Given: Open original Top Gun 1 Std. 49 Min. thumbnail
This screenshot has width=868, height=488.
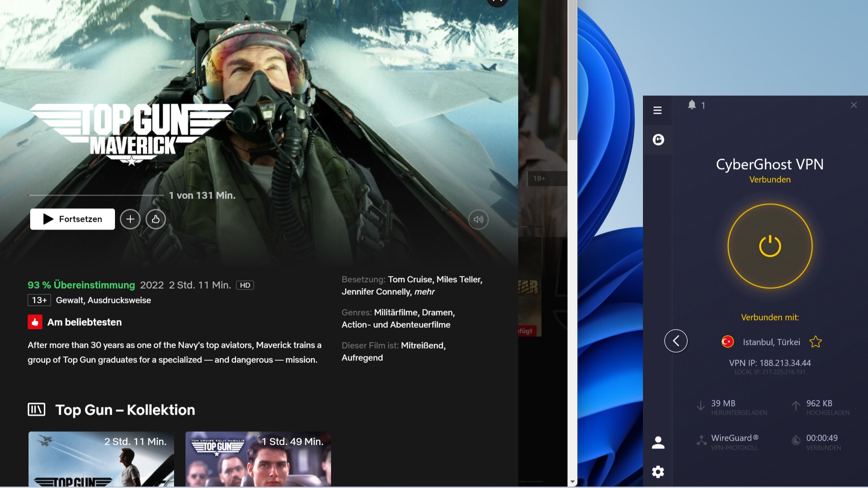Looking at the screenshot, I should (258, 459).
